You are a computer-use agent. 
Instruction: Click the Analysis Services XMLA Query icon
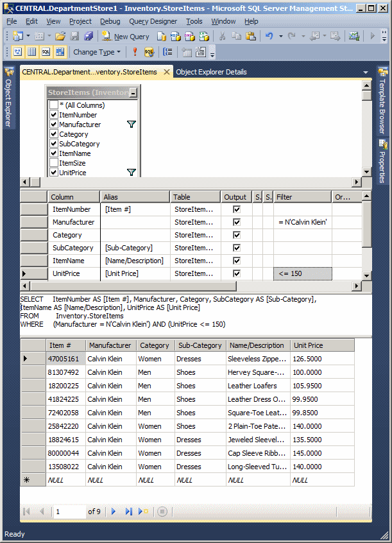[204, 37]
